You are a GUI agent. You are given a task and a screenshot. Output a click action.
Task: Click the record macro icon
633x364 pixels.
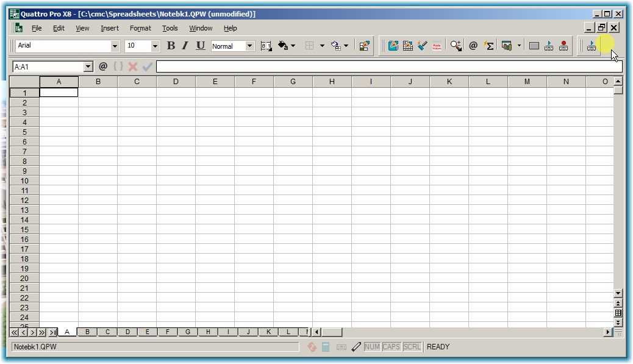563,46
